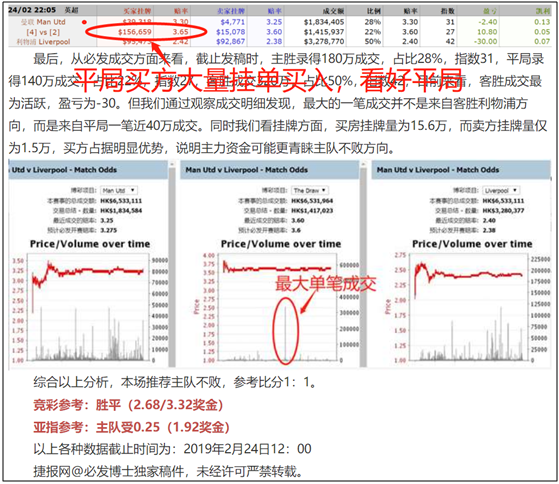Click the red dot beside Man Utd
The height and width of the screenshot is (484, 559).
click(84, 22)
